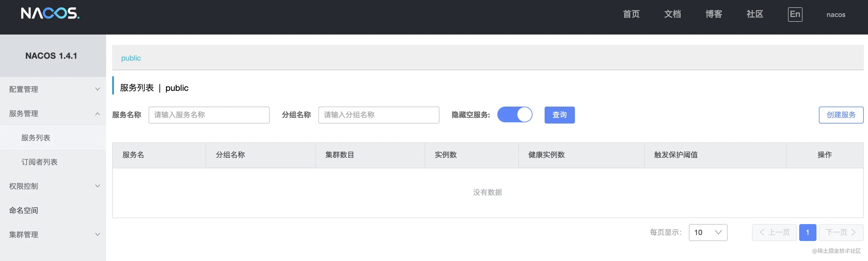Open the page size dropdown showing 10

point(708,232)
